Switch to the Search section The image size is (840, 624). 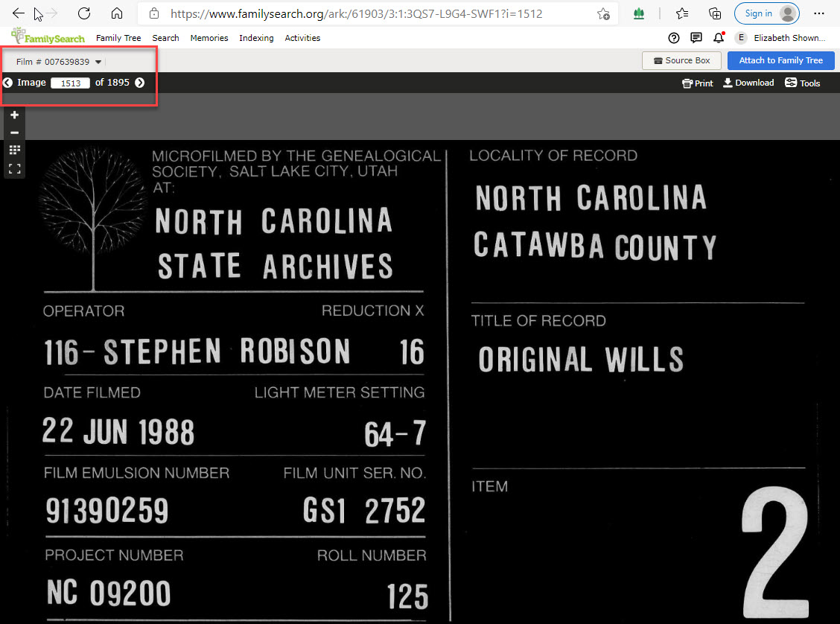coord(165,38)
